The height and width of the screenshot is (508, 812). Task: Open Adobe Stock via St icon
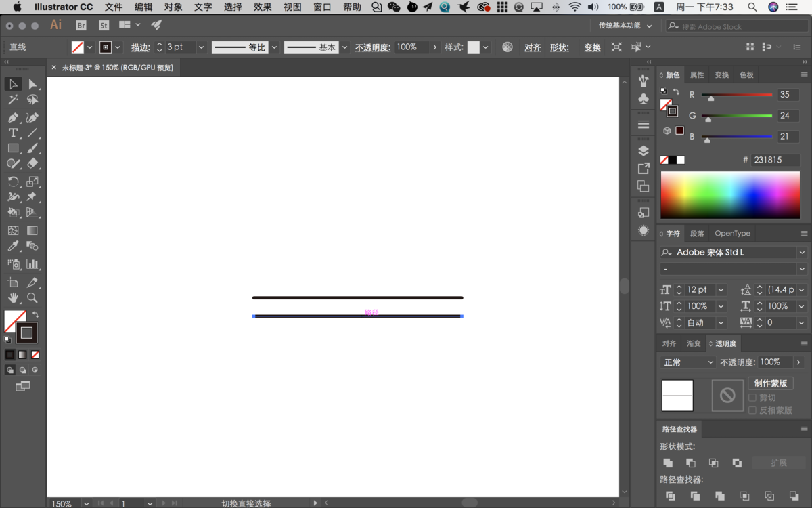click(x=104, y=25)
